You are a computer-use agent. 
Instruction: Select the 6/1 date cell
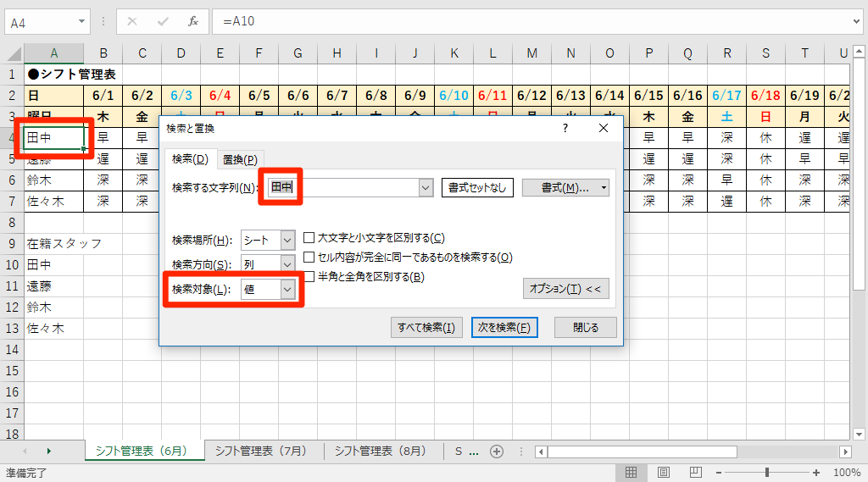point(103,95)
